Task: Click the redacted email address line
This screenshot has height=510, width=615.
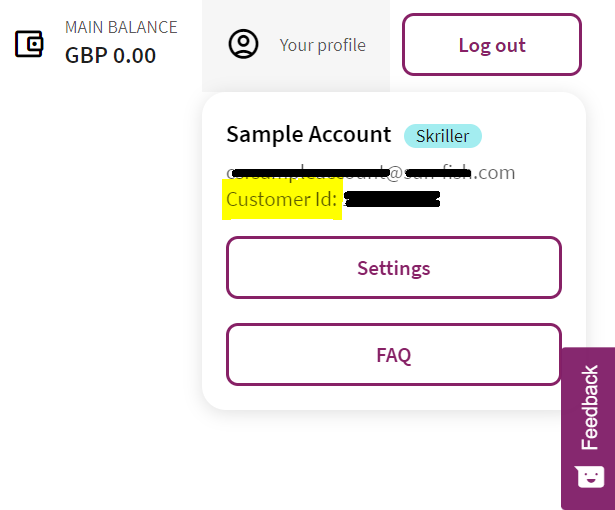Action: tap(371, 173)
